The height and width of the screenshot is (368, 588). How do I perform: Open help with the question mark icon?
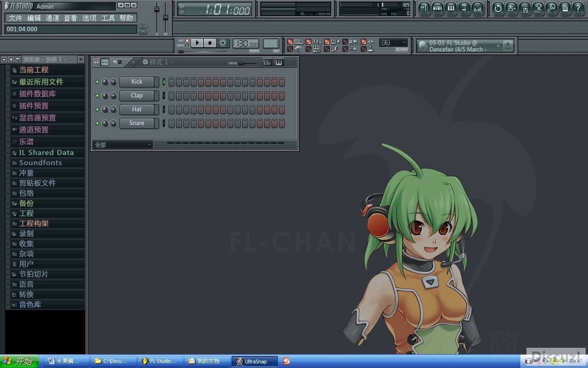[578, 8]
